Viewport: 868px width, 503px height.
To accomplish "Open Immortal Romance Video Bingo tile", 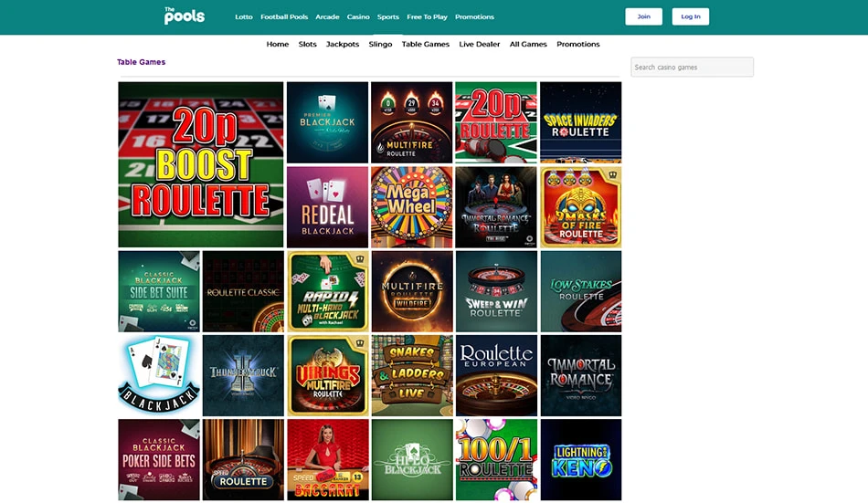I will pos(581,375).
